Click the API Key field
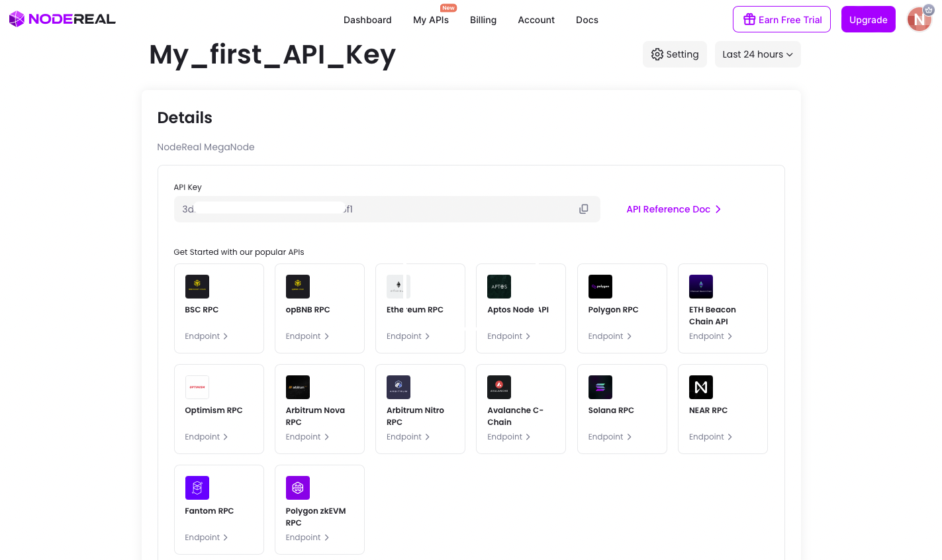The height and width of the screenshot is (560, 942). [x=387, y=209]
